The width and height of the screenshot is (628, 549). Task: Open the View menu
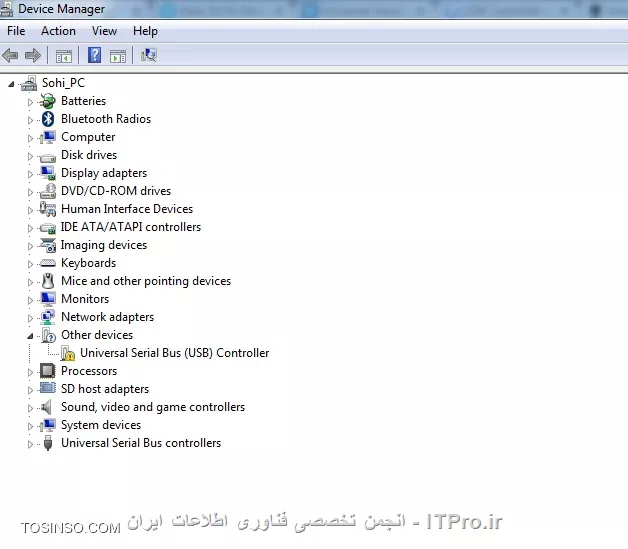pyautogui.click(x=104, y=31)
